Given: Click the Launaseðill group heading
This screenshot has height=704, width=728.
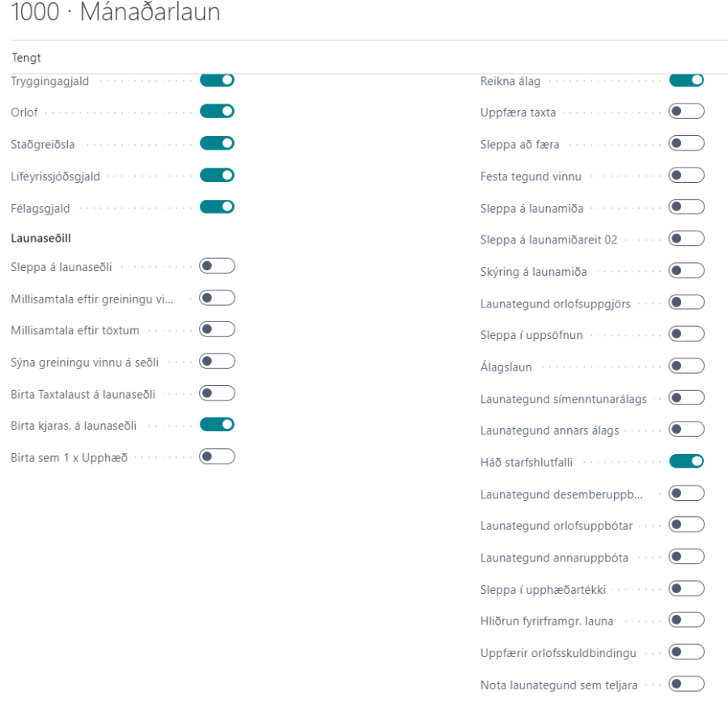Looking at the screenshot, I should 41,239.
